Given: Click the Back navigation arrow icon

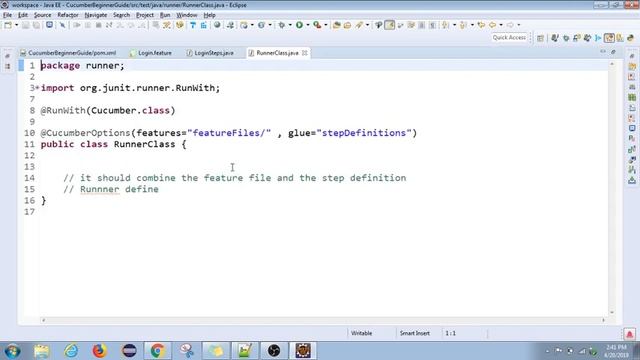Looking at the screenshot, I should (493, 25).
